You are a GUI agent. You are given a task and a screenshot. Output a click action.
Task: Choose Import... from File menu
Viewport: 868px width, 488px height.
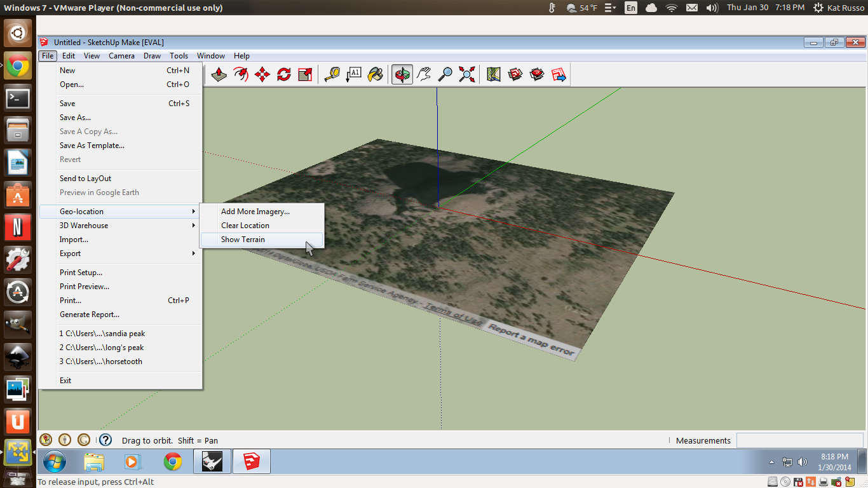pos(119,240)
